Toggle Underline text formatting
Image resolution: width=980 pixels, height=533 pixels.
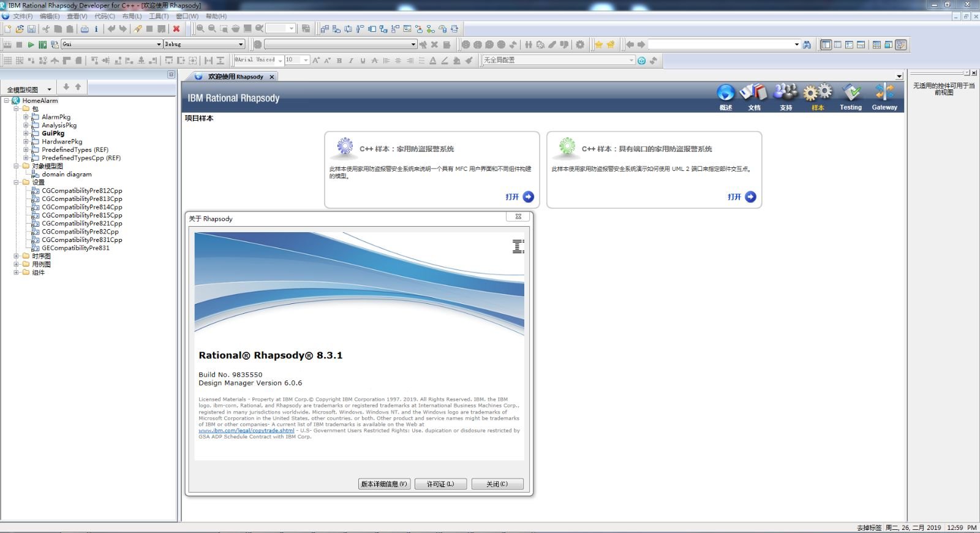pyautogui.click(x=363, y=61)
